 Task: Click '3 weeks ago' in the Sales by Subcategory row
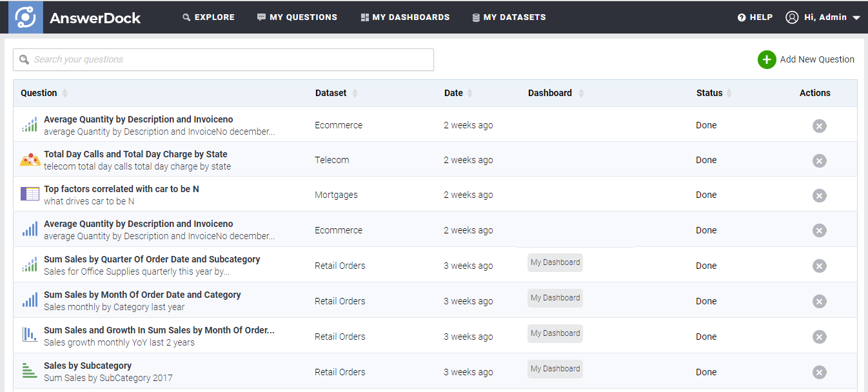468,372
